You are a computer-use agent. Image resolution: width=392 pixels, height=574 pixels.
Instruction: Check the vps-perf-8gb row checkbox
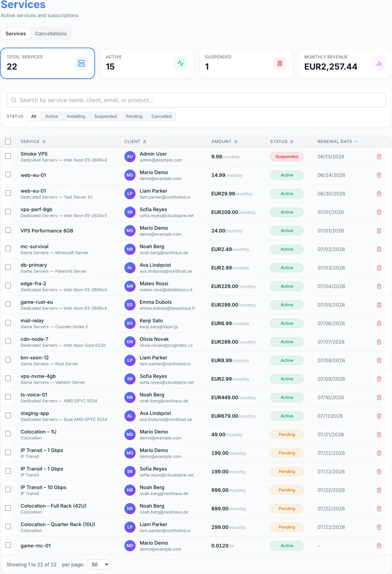(x=8, y=211)
